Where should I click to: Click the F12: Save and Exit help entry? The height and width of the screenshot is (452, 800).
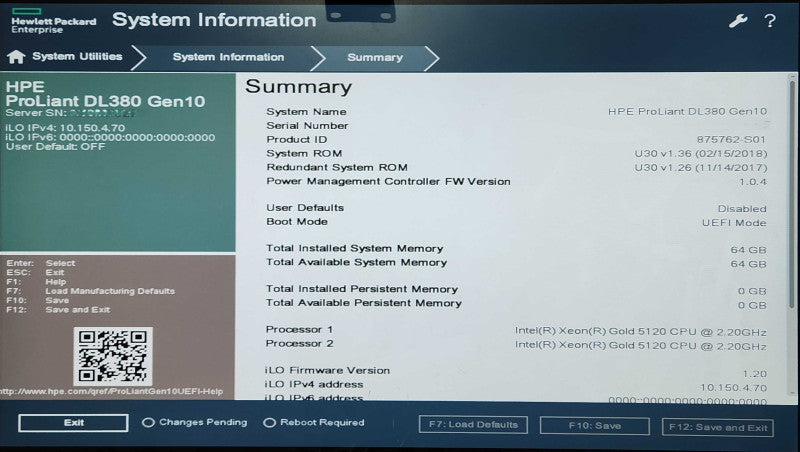[x=58, y=310]
